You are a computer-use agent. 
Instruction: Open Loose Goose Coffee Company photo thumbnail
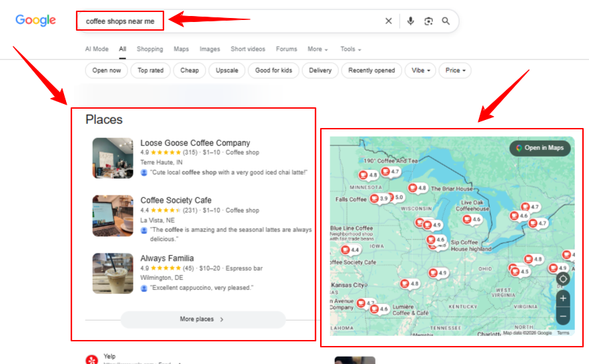[x=113, y=158]
